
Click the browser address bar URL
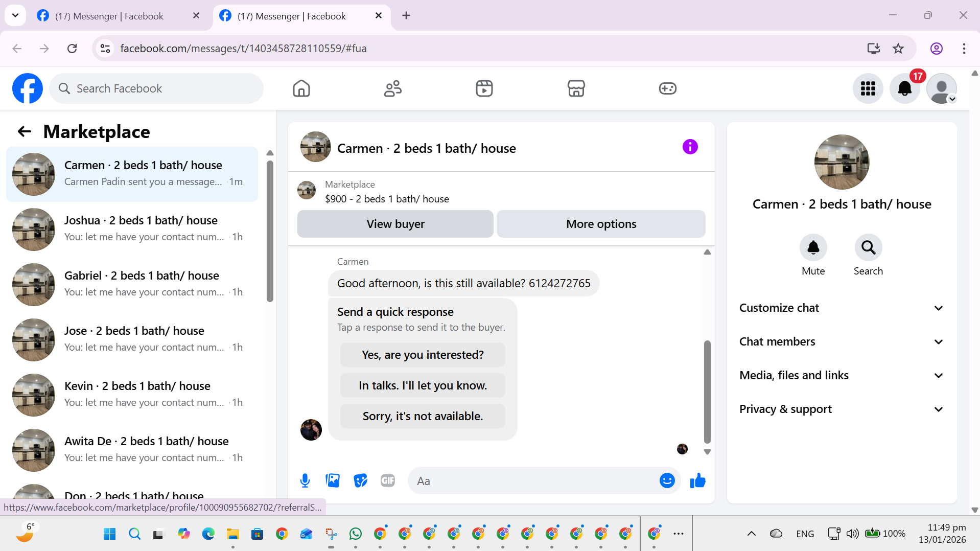point(243,49)
